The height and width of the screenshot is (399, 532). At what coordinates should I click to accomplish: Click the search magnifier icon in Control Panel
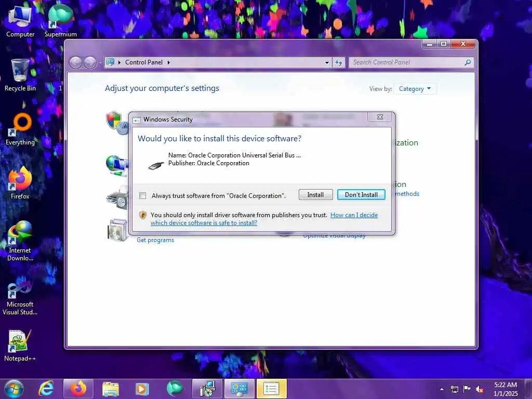tap(468, 62)
